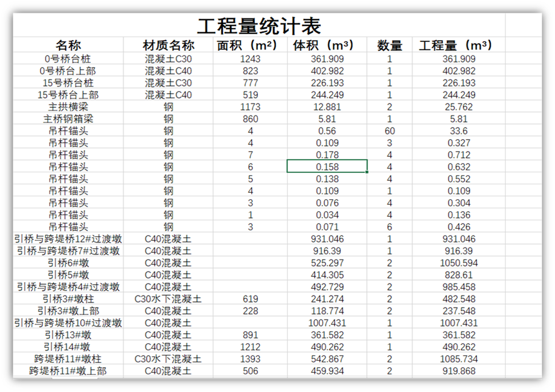This screenshot has height=392, width=555.
Task: Select the cell 引桥3#墩柱
Action: pos(68,299)
